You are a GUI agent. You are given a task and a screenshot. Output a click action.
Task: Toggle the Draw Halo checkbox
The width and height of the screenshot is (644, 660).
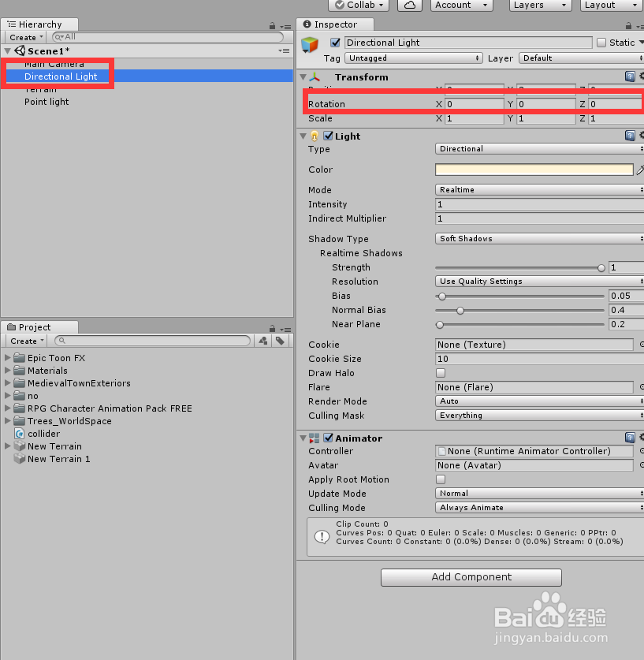tap(440, 373)
